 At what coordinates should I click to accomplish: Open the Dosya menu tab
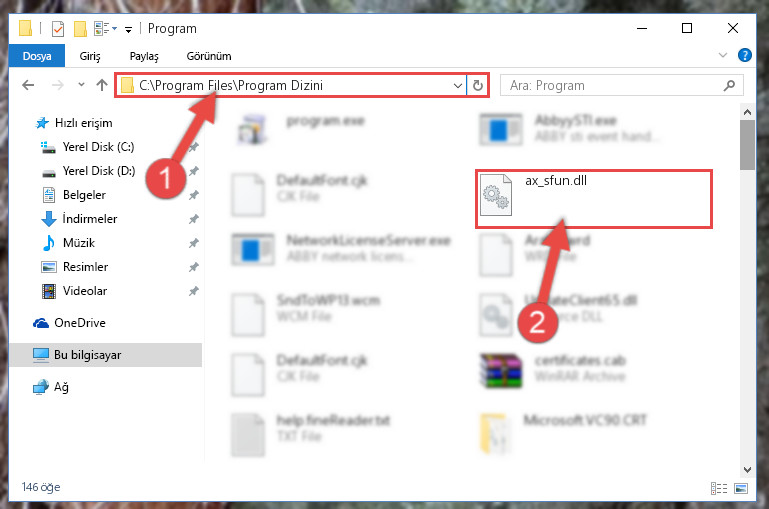(x=37, y=56)
